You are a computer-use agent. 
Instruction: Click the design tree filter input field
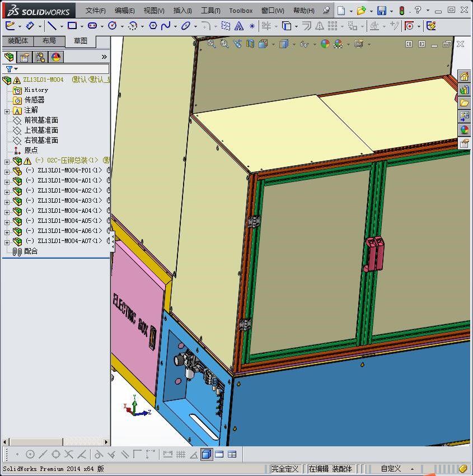coord(57,69)
